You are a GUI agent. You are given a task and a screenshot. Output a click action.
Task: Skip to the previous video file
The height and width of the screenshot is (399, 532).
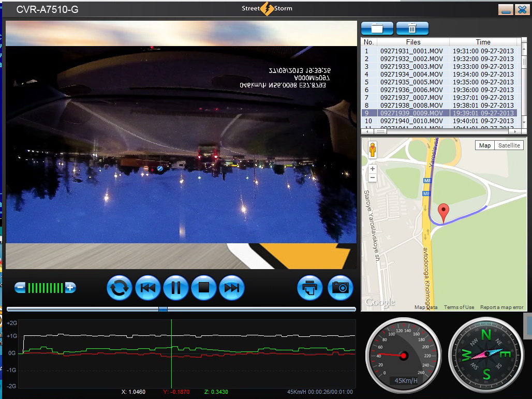[x=147, y=288]
